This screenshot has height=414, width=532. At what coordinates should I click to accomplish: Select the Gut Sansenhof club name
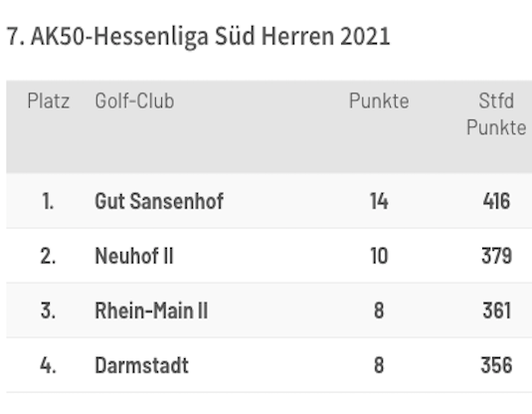tap(159, 201)
